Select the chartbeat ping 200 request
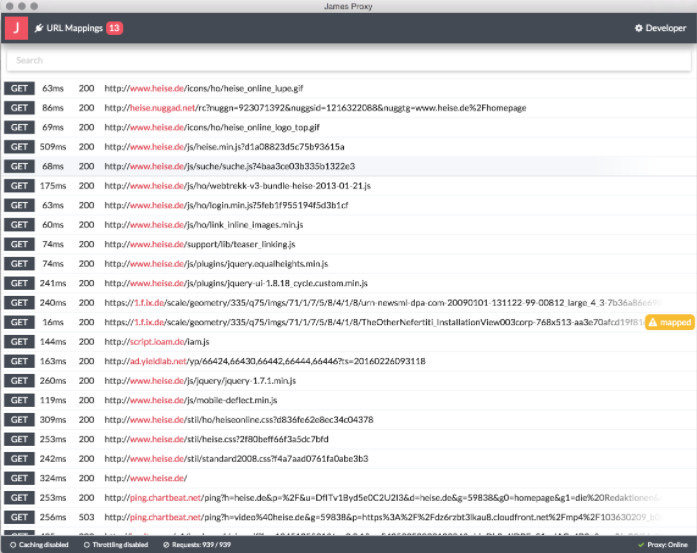 click(348, 498)
